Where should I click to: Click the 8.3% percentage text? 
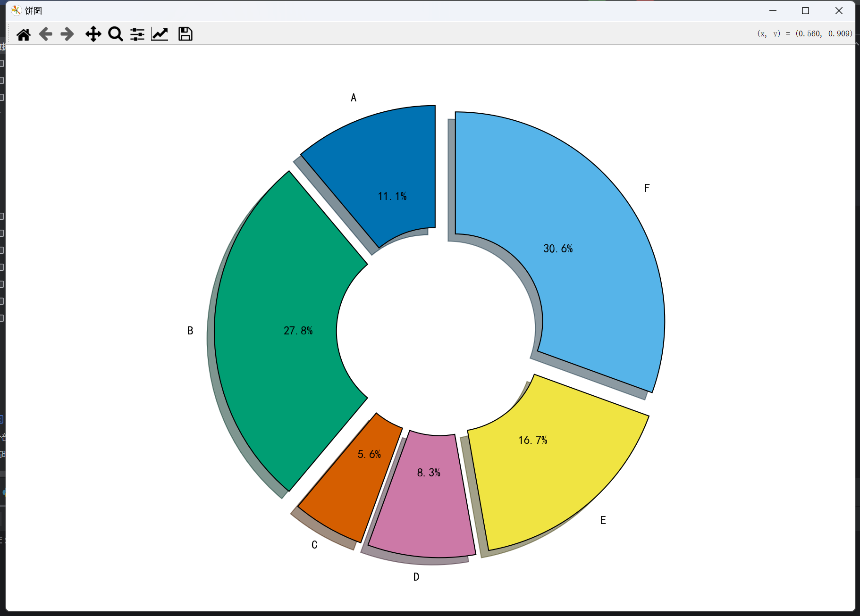tap(429, 473)
